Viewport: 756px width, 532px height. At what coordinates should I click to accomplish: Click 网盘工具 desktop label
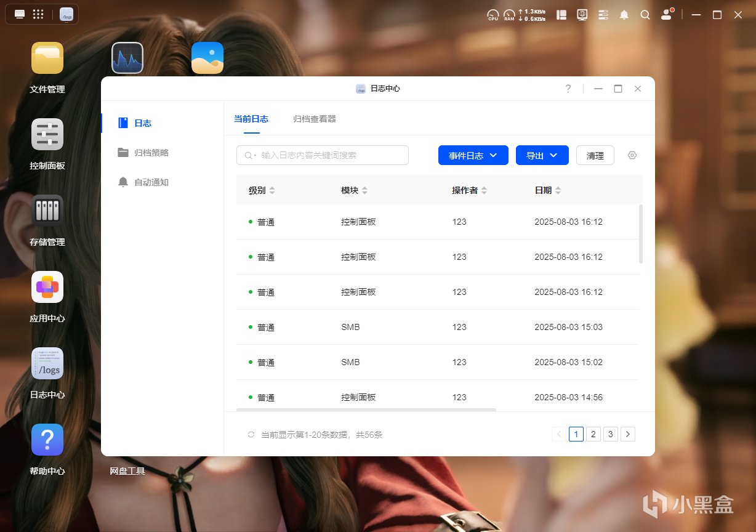(127, 471)
